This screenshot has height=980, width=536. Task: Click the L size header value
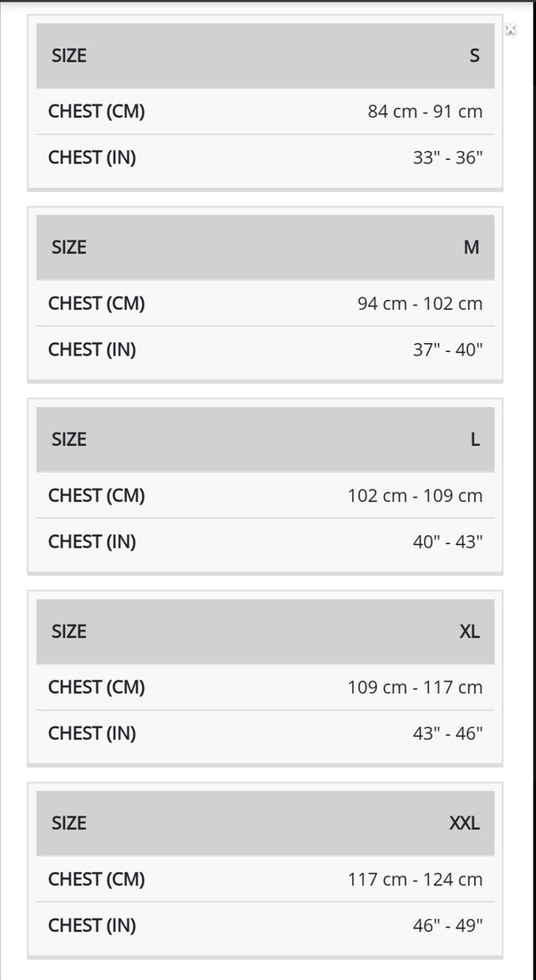coord(475,440)
